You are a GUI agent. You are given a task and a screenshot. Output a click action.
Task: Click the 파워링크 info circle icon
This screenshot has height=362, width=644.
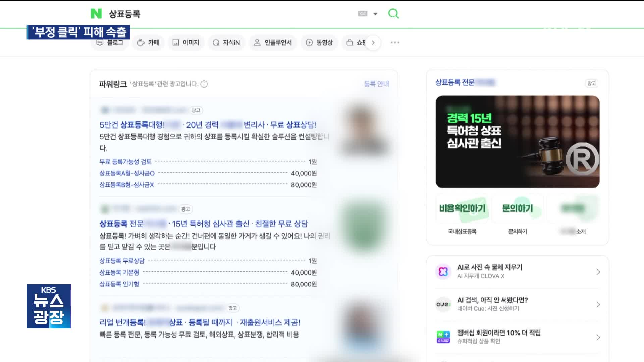pos(204,84)
